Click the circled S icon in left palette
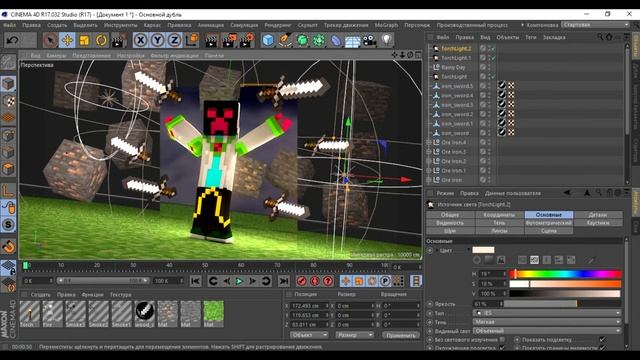Screen dimensions: 640x360 pos(8,225)
